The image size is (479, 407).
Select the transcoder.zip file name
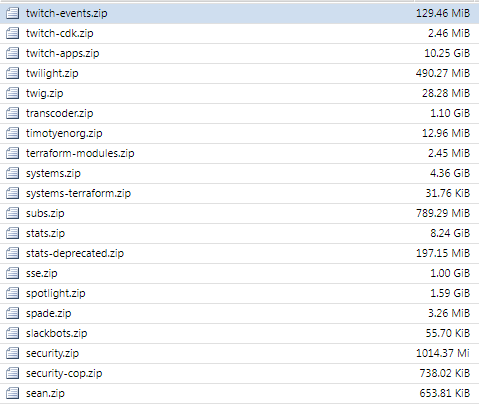tap(60, 113)
